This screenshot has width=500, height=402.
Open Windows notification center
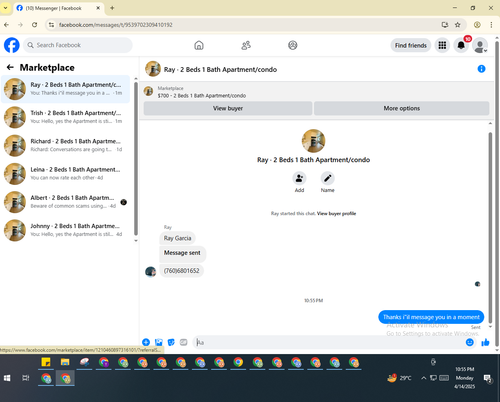487,378
